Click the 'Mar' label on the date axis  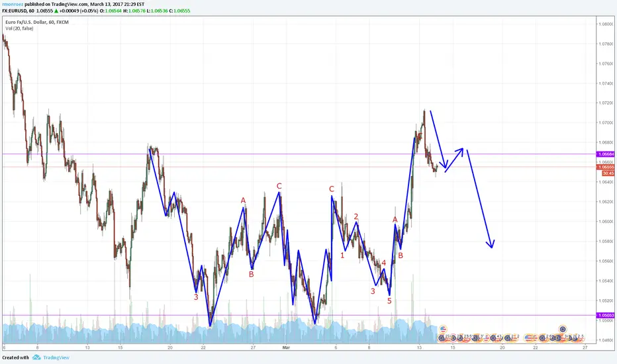point(286,347)
